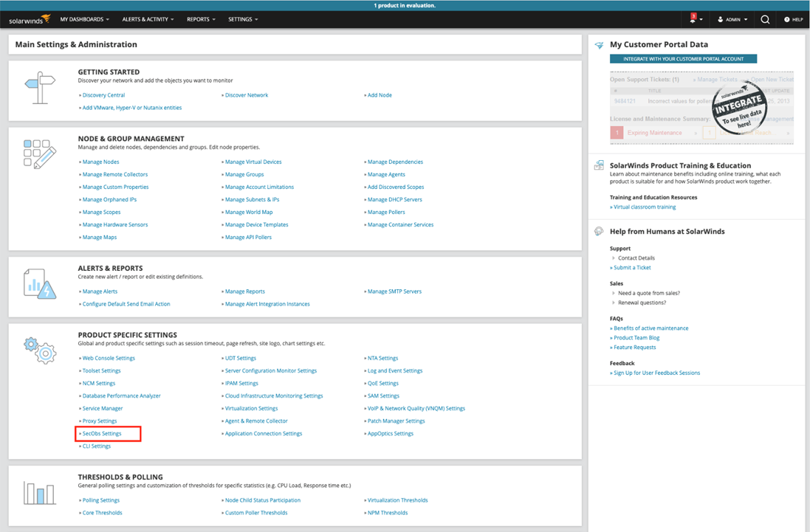
Task: Expand the My Dashboards menu
Action: point(85,20)
